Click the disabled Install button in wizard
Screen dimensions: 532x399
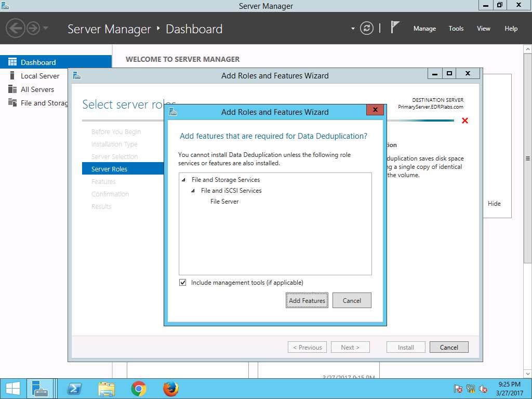pyautogui.click(x=406, y=348)
